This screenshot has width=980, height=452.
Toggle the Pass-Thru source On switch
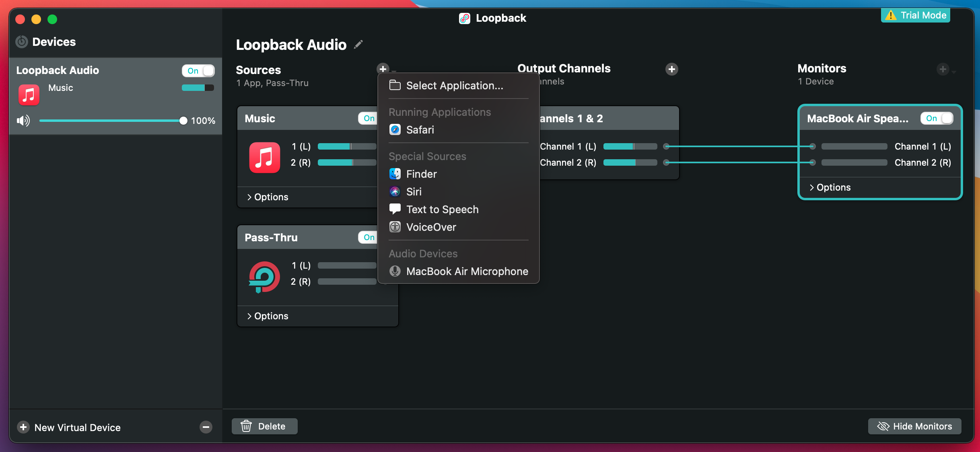(x=368, y=237)
